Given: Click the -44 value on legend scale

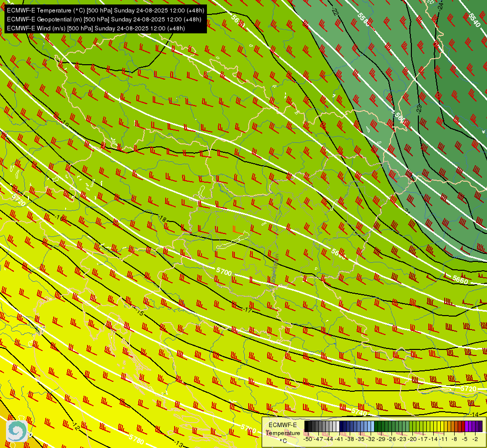Looking at the screenshot, I should 329,439.
